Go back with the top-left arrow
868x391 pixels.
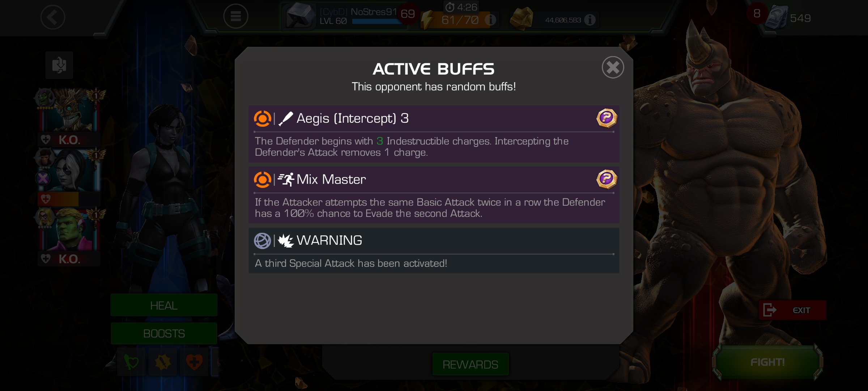[52, 17]
